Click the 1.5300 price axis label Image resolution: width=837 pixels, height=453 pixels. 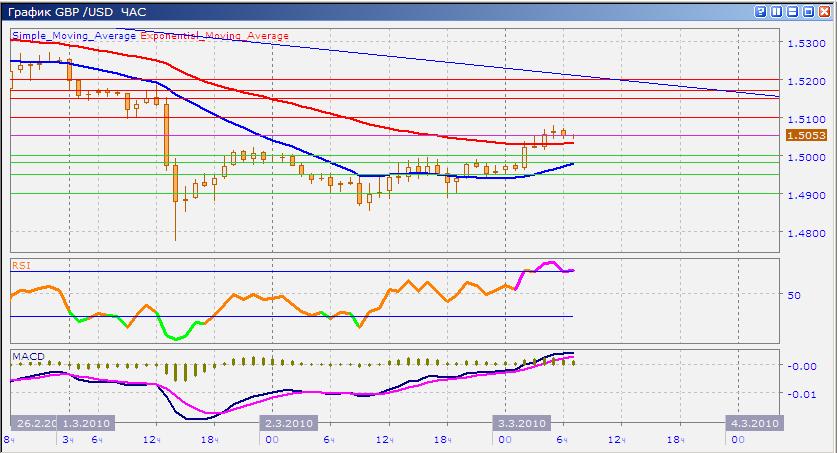804,44
